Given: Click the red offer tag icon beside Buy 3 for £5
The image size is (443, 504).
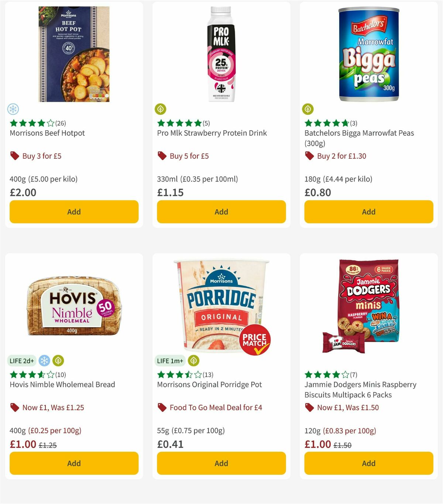Looking at the screenshot, I should pyautogui.click(x=14, y=156).
